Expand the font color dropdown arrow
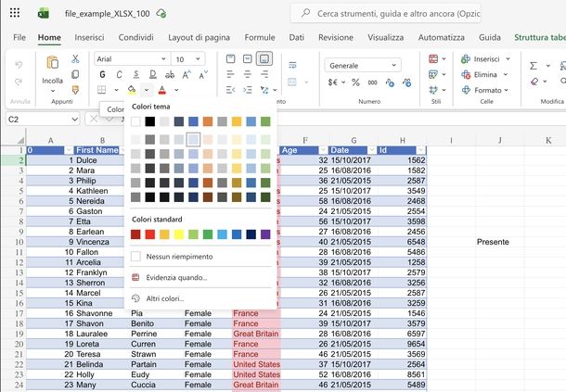Viewport: 566px width, 392px height. click(x=176, y=90)
